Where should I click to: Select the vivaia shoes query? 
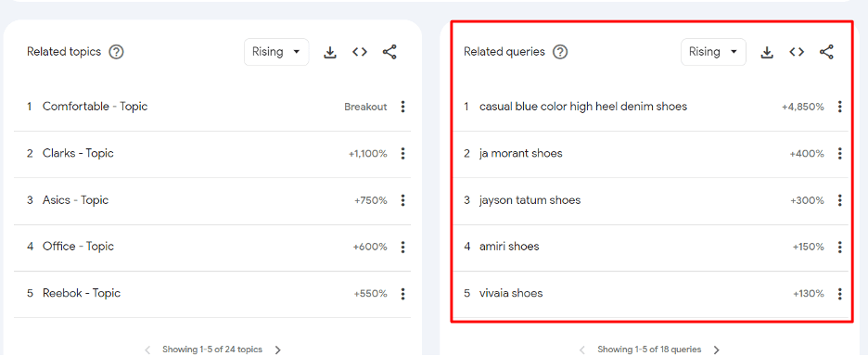(x=511, y=294)
